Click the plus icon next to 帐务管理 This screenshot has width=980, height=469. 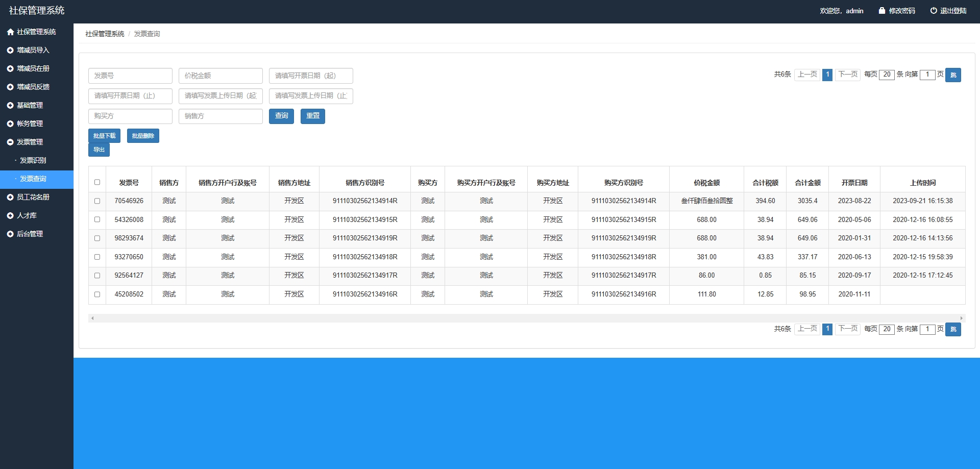pyautogui.click(x=10, y=124)
